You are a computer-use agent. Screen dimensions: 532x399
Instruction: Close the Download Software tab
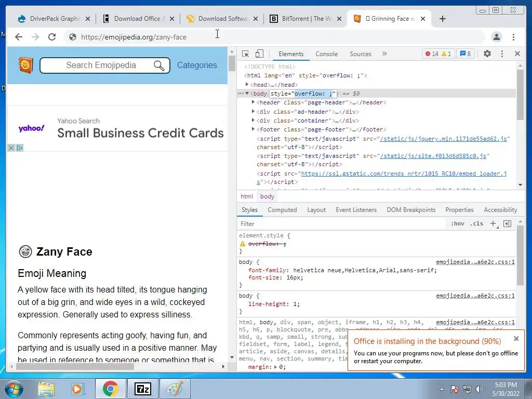click(x=256, y=19)
